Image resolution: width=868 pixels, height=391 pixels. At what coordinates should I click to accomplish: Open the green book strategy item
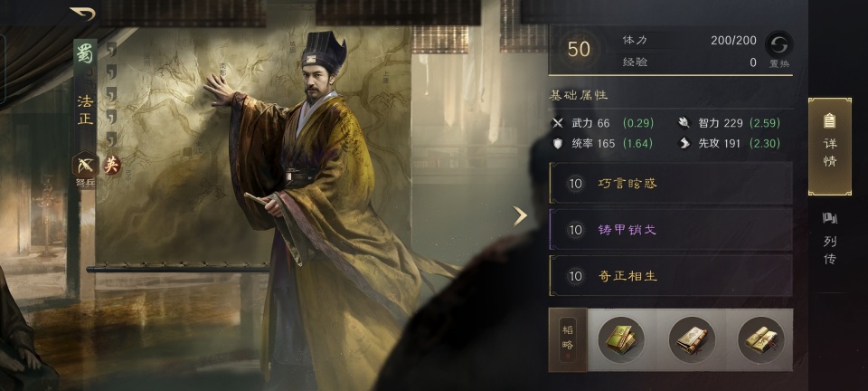pyautogui.click(x=620, y=339)
